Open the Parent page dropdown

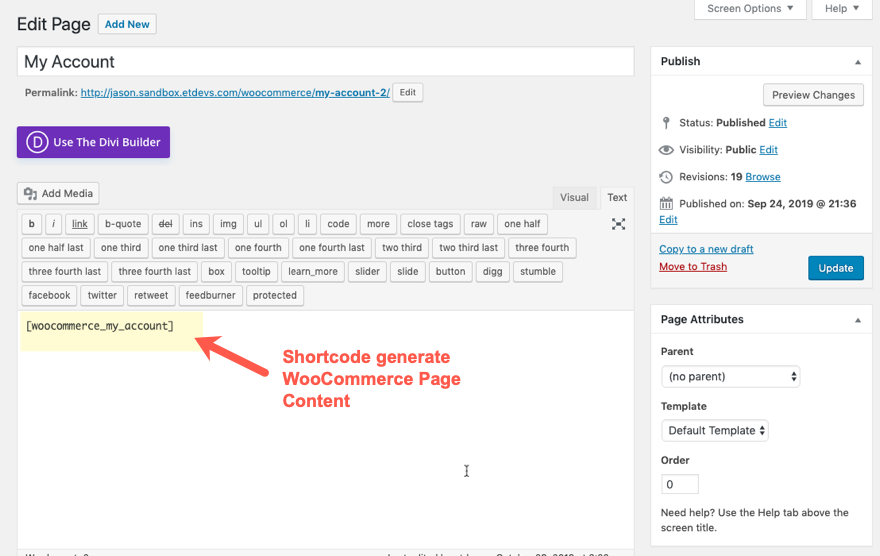pyautogui.click(x=730, y=377)
